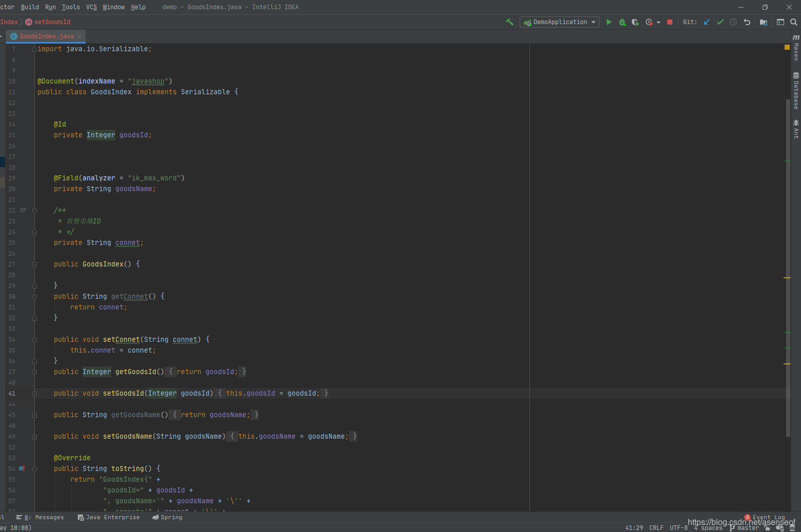Open the Spring tool window

tap(167, 517)
